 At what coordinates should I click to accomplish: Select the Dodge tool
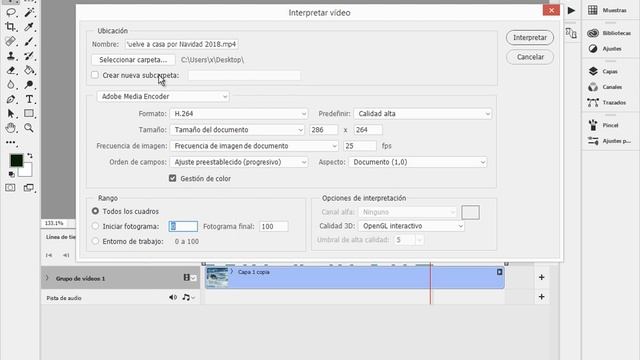[x=29, y=84]
